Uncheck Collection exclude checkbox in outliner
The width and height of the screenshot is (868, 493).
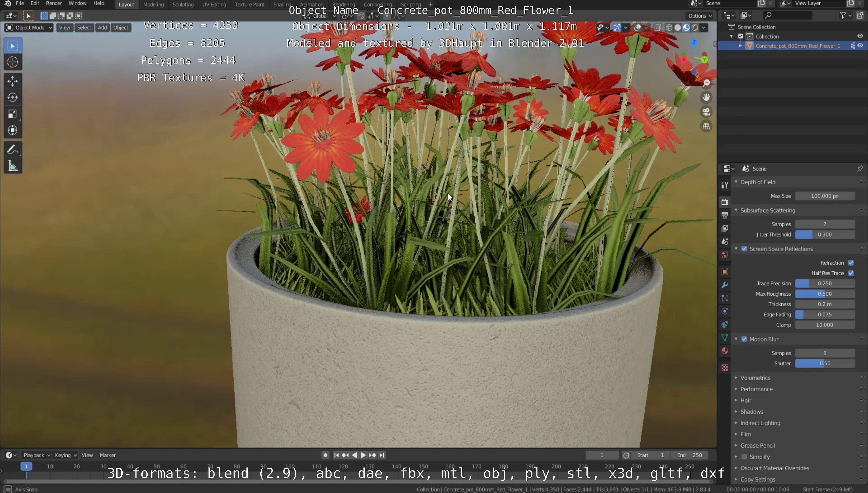(x=740, y=36)
